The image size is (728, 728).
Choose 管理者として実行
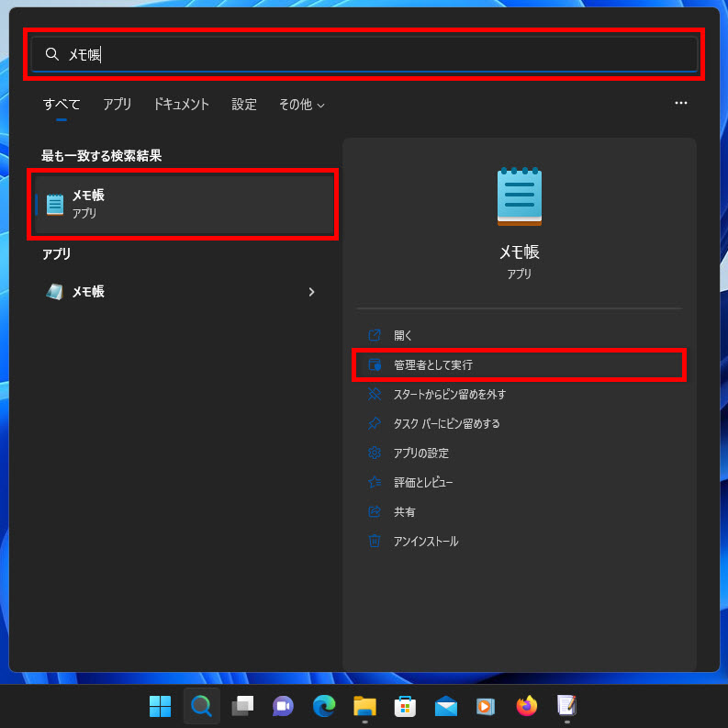click(432, 365)
